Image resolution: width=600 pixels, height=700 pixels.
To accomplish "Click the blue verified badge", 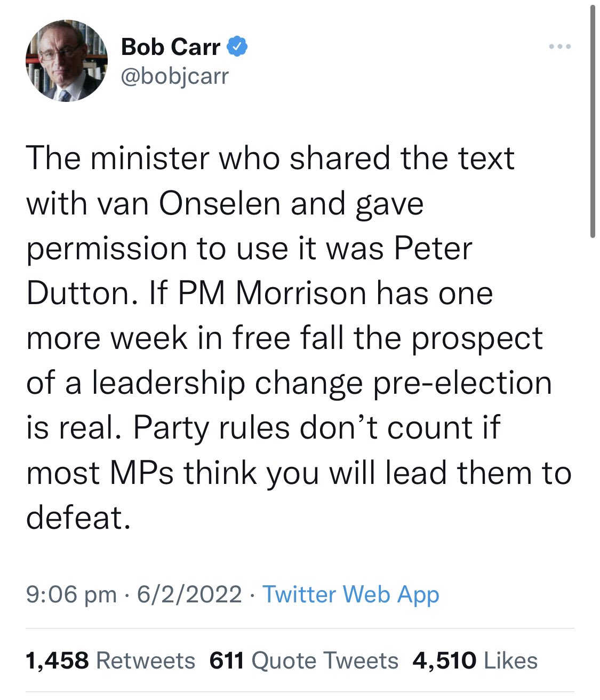I will 237,47.
